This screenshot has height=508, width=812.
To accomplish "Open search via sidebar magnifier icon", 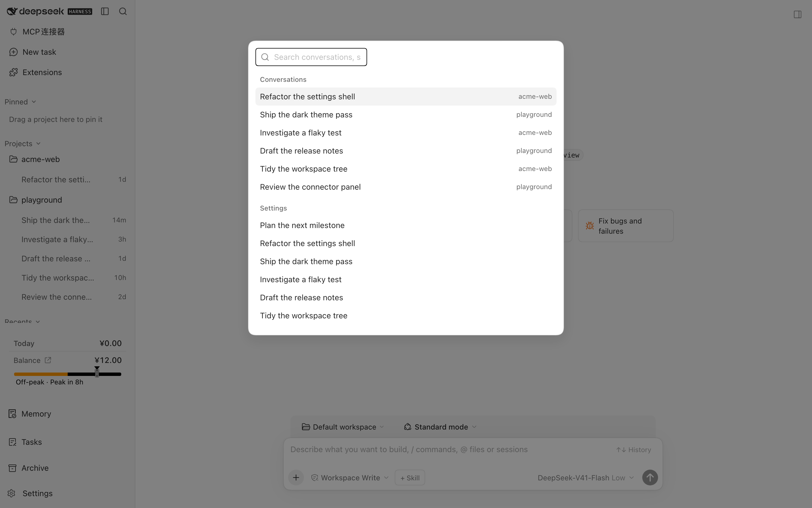I will coord(123,11).
